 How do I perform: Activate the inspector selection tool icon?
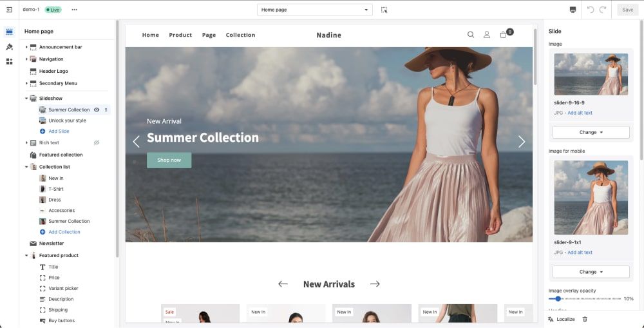(x=384, y=10)
